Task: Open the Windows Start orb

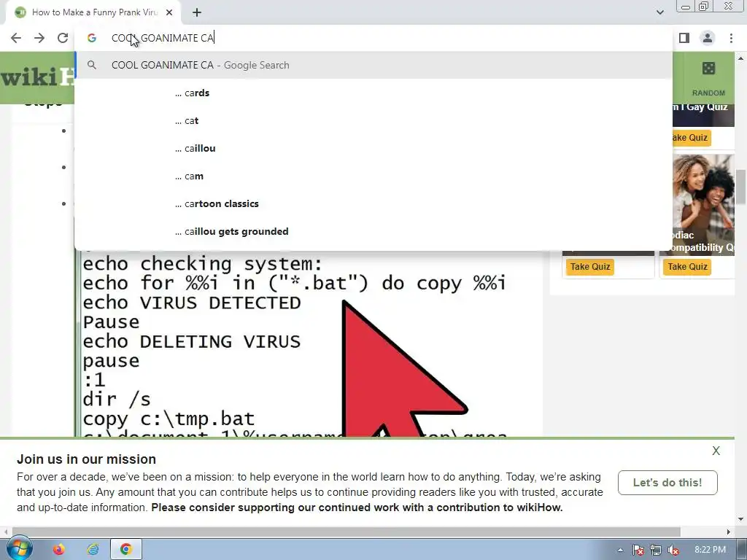Action: tap(19, 548)
